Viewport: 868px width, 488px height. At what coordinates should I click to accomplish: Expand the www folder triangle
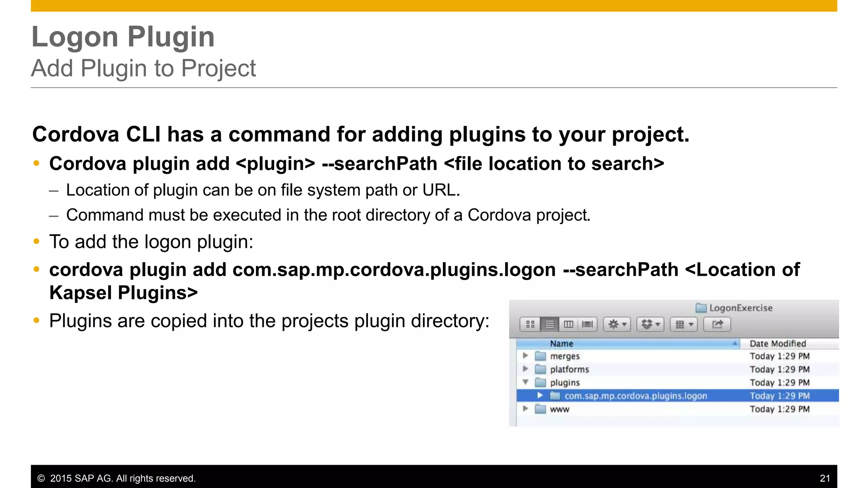526,409
